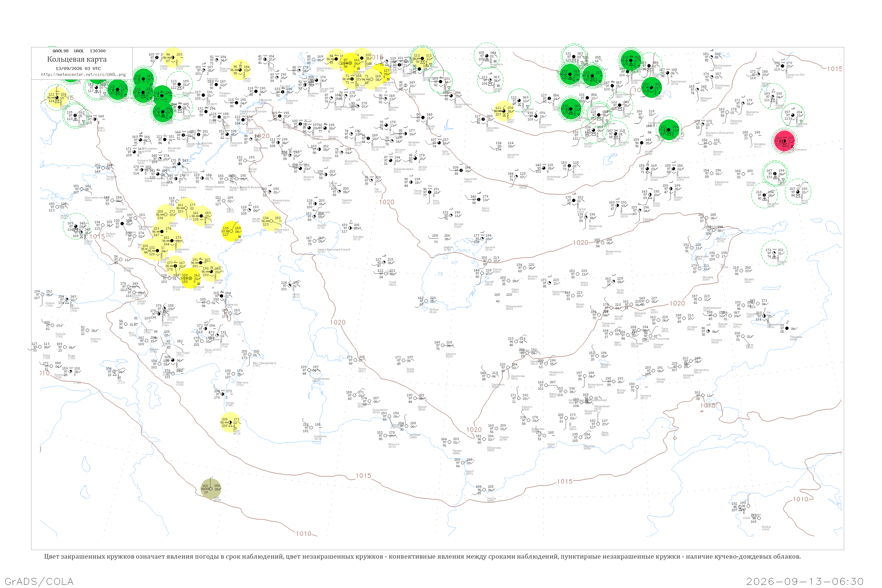Viewport: 882px width, 588px height.
Task: Click the olive-colored station circle near the bottom
Action: [211, 489]
